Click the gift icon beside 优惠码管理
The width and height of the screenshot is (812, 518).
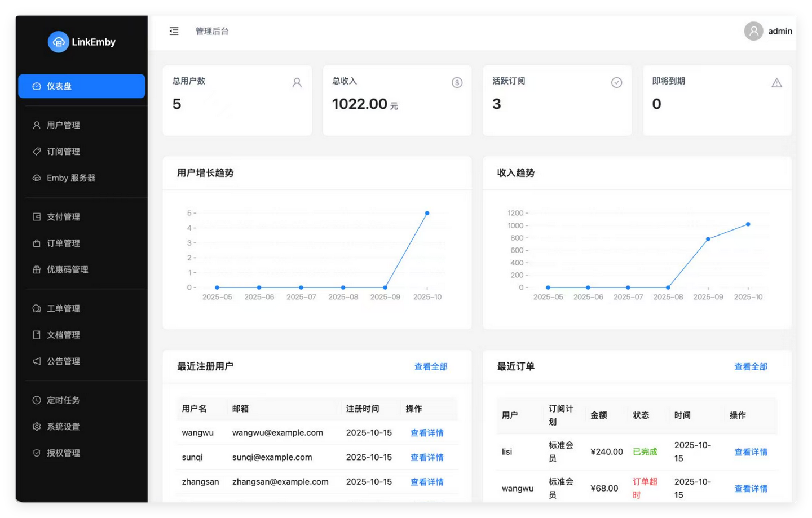click(37, 270)
